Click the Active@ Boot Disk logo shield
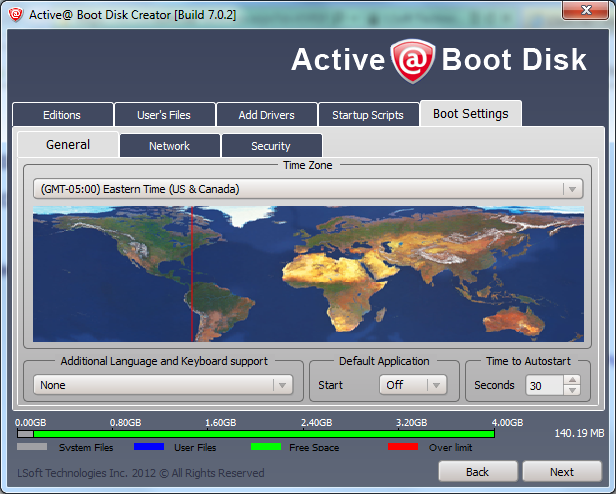 [412, 61]
